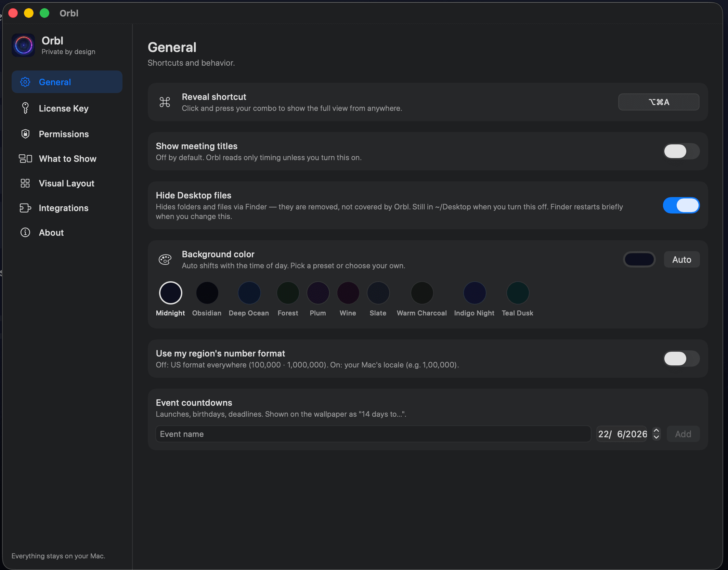Screen dimensions: 728x570
Task: Go to the Visual Layout section
Action: tap(67, 183)
